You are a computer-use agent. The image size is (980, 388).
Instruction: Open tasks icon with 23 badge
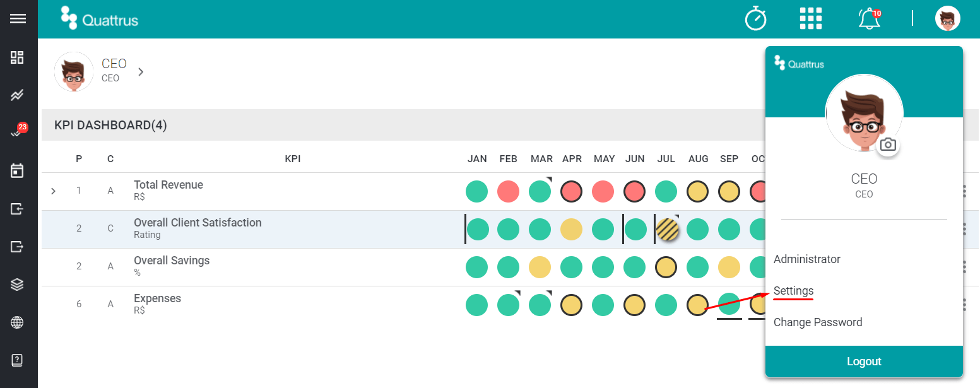pos(18,131)
